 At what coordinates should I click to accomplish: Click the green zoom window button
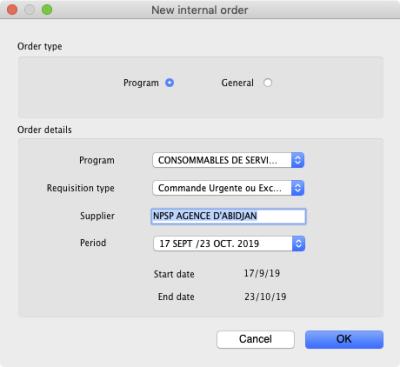click(47, 10)
